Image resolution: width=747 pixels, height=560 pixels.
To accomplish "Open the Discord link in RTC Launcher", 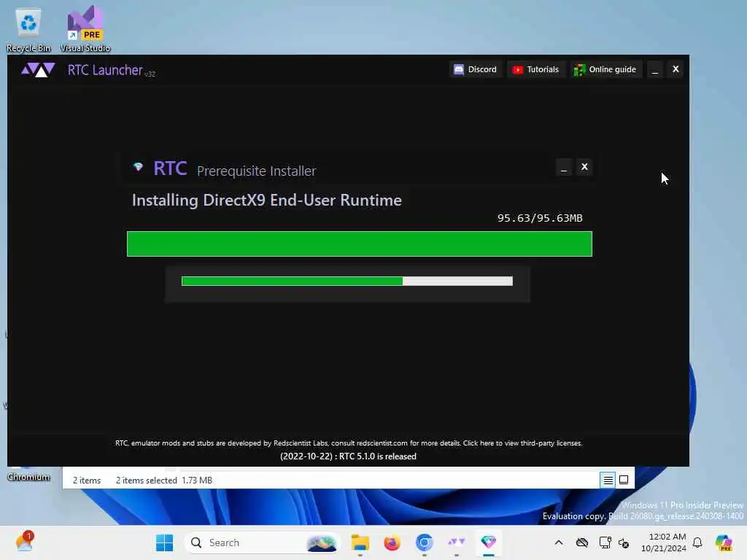I will click(475, 69).
